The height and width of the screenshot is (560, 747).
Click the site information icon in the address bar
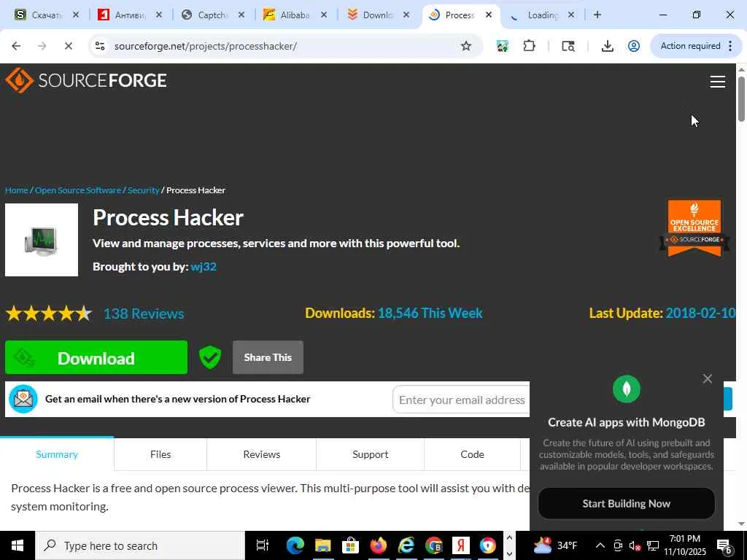click(99, 46)
